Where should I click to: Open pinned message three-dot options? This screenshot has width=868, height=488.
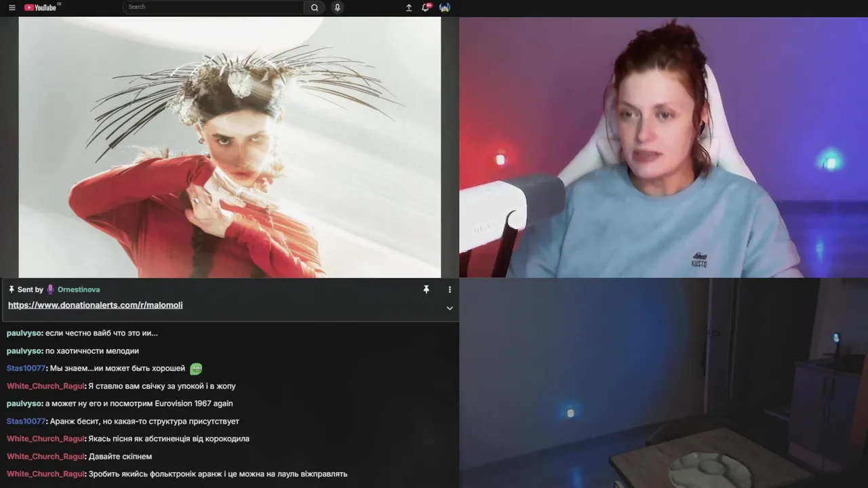click(449, 289)
